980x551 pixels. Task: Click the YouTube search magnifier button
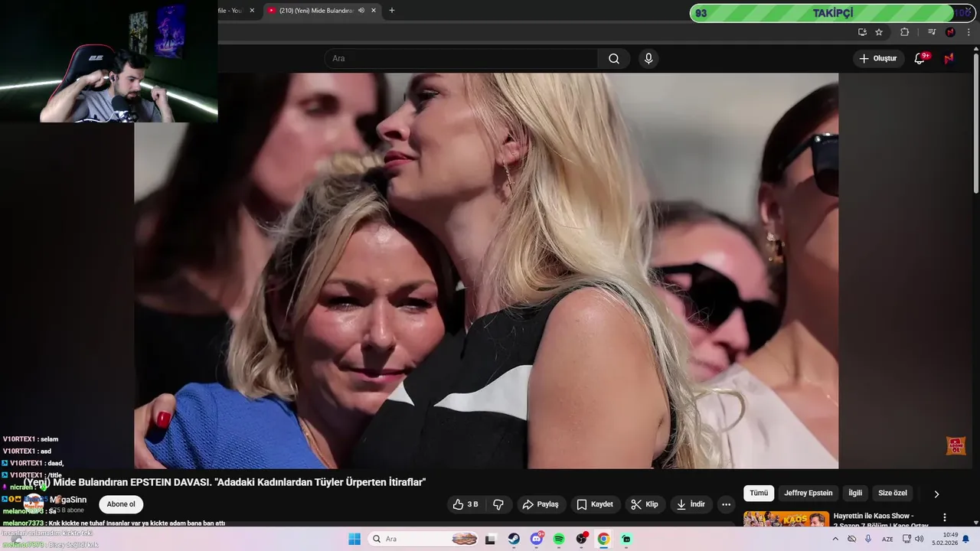[x=614, y=59]
